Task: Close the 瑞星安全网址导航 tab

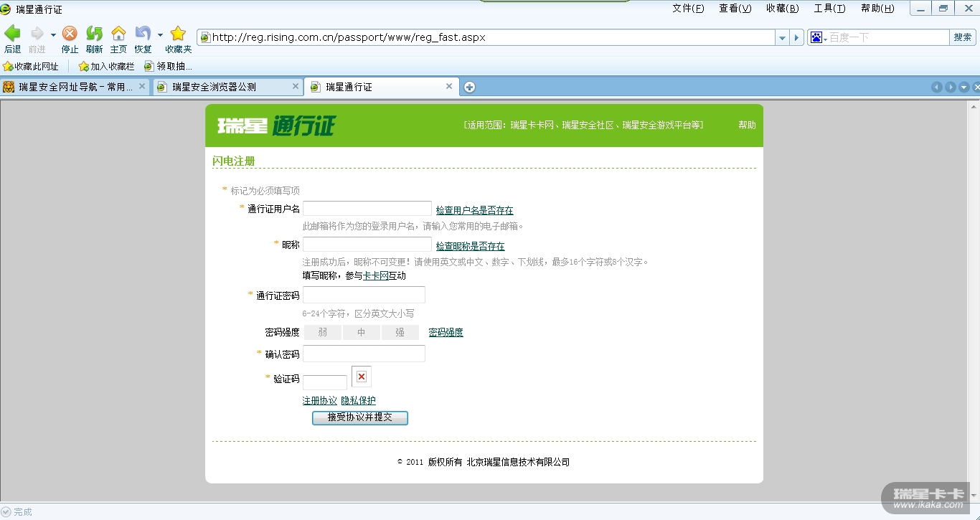Action: click(142, 86)
